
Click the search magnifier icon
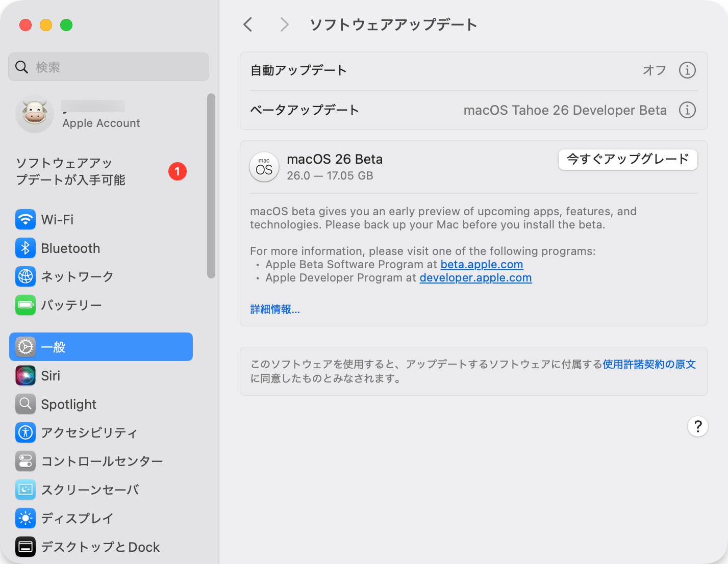[x=21, y=67]
